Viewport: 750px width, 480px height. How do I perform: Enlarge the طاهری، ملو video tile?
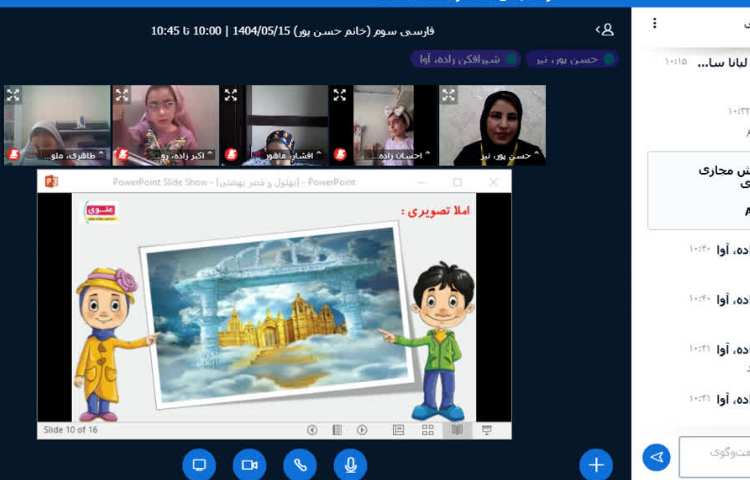point(13,95)
